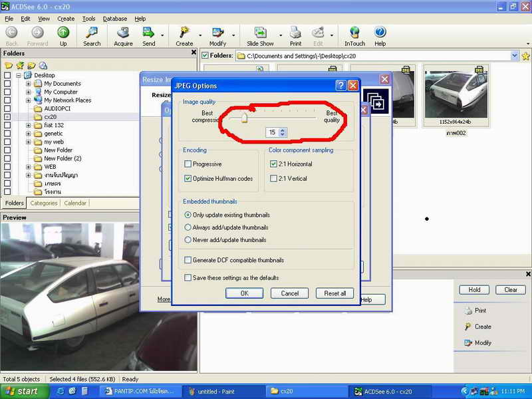Click the Windows Start button
This screenshot has width=532, height=399.
[24, 391]
